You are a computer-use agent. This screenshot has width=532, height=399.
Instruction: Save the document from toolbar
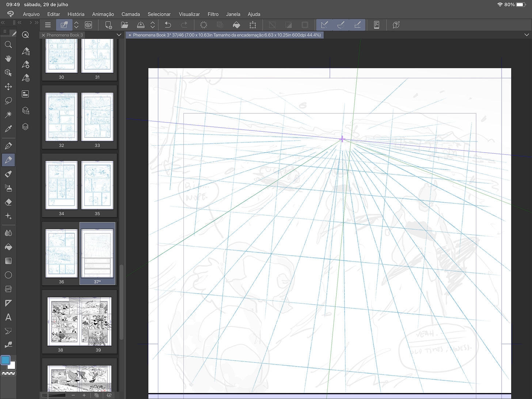pyautogui.click(x=141, y=25)
